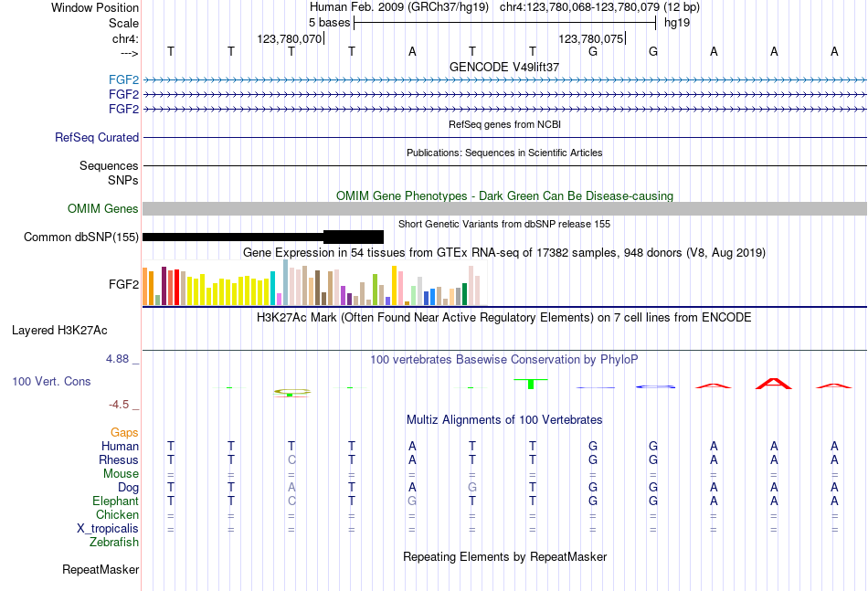868x591 pixels.
Task: Click the RefSeq genes from NCBI title
Action: 504,124
